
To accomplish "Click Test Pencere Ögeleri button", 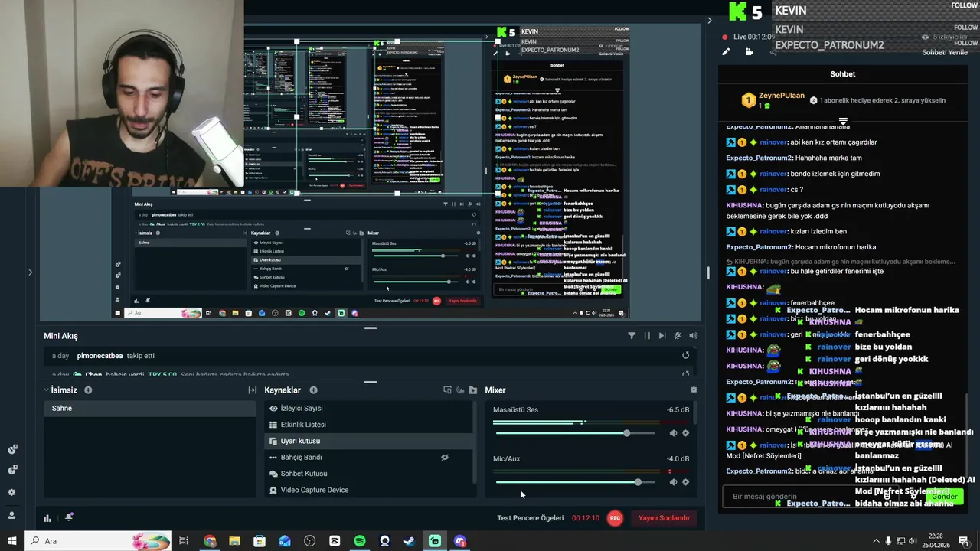I will (x=530, y=518).
